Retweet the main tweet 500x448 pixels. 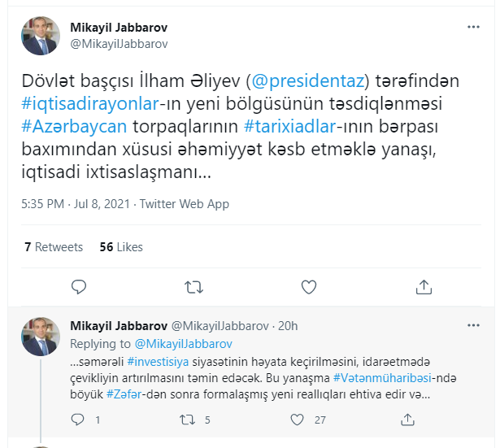click(193, 287)
